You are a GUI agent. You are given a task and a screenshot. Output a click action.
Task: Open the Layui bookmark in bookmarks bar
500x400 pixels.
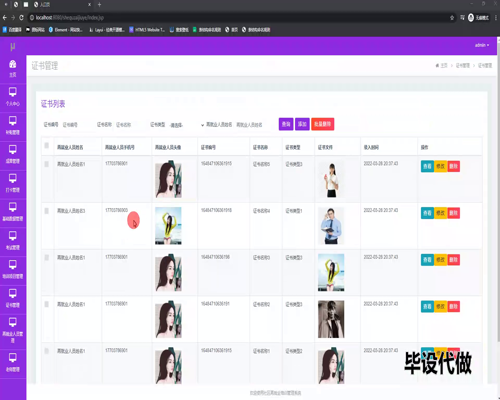coord(106,30)
